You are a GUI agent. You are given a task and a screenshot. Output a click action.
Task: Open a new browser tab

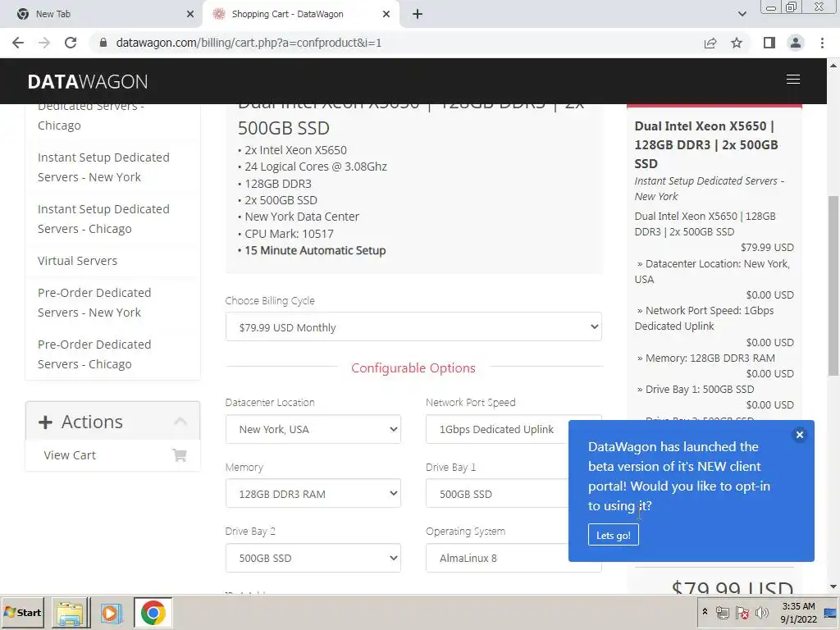point(418,14)
